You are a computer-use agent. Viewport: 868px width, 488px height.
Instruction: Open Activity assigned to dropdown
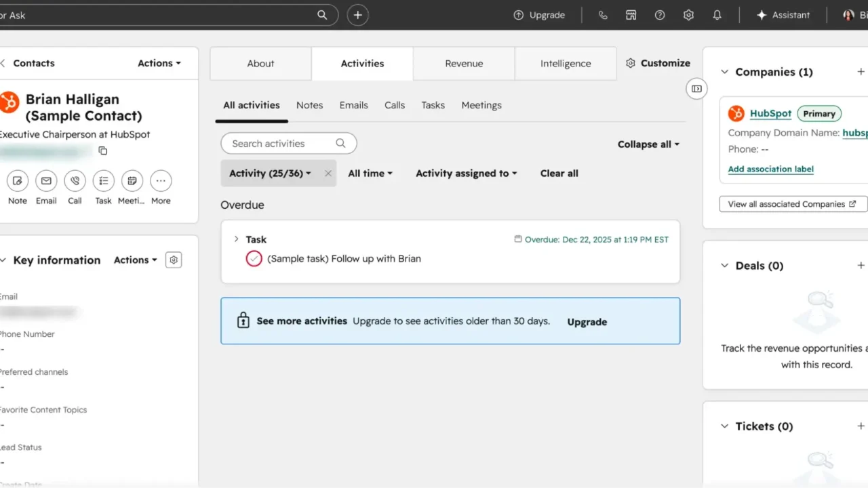coord(467,174)
